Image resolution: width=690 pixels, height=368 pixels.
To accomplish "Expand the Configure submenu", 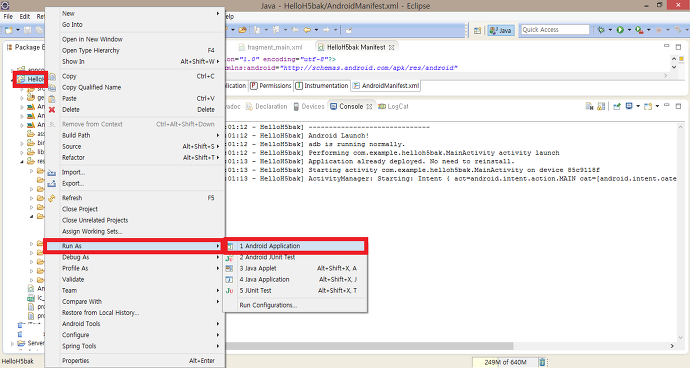I will [134, 335].
